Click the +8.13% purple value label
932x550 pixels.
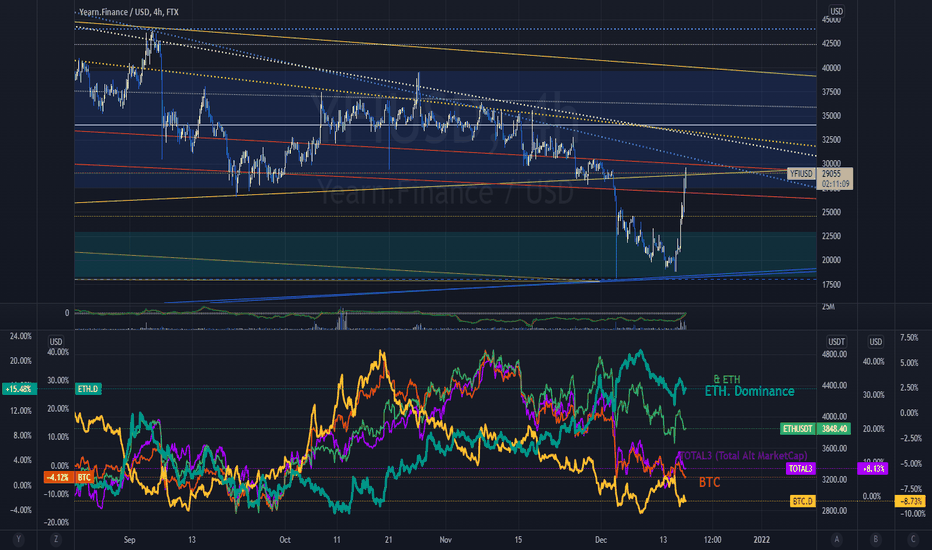coord(873,469)
